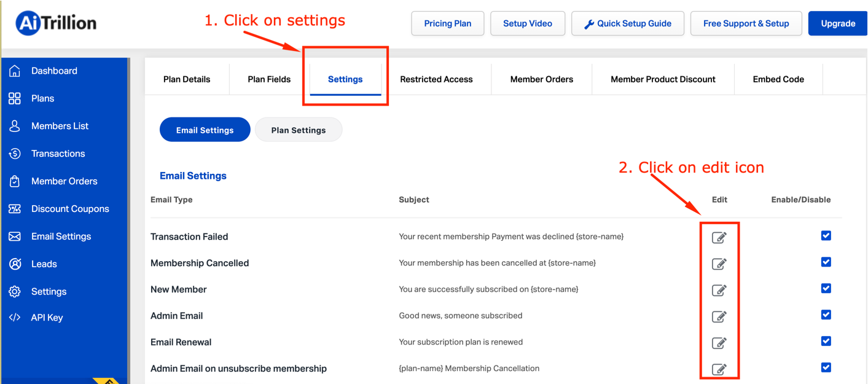Click the Settings gear icon in sidebar
This screenshot has height=384, width=868.
click(15, 292)
